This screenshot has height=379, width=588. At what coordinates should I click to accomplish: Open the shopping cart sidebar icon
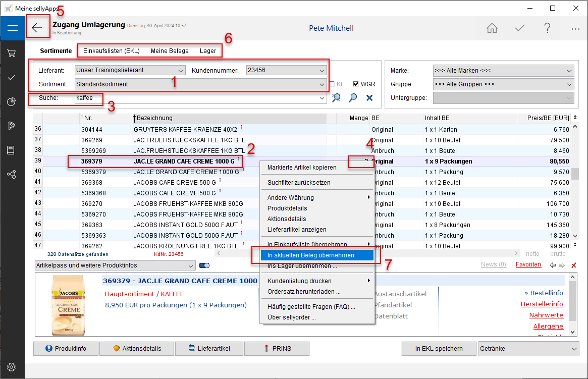click(x=12, y=53)
